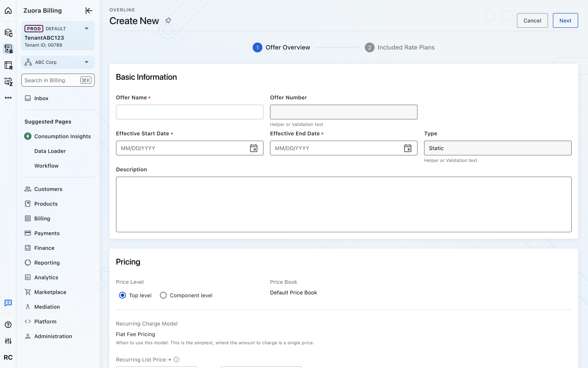
Task: Pin the Create New page
Action: pos(168,20)
